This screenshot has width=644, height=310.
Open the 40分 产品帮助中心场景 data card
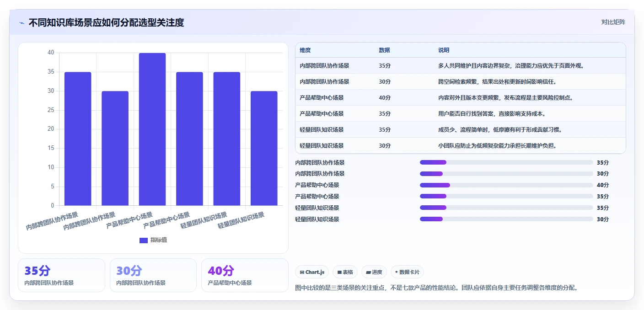pyautogui.click(x=245, y=275)
